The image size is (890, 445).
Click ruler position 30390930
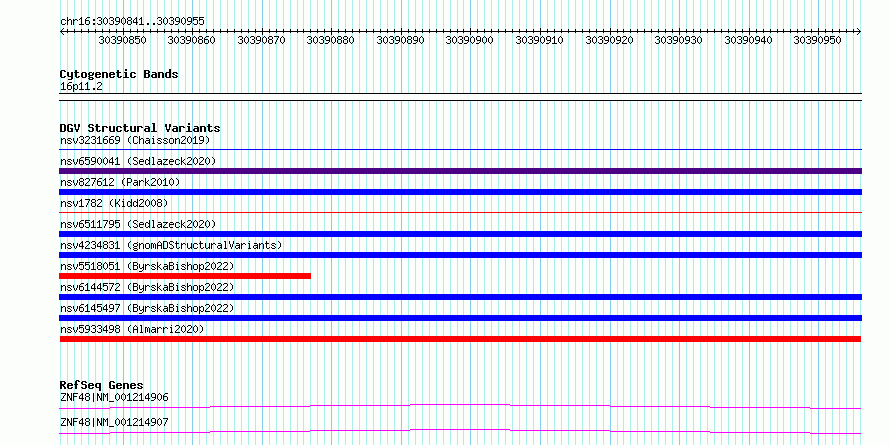click(x=679, y=40)
